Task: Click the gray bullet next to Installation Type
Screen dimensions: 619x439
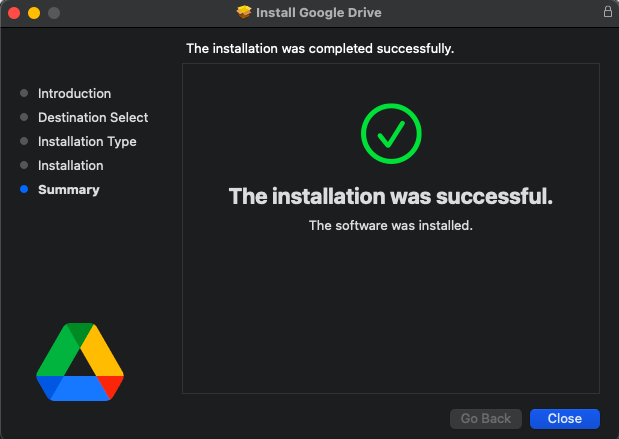Action: point(24,141)
